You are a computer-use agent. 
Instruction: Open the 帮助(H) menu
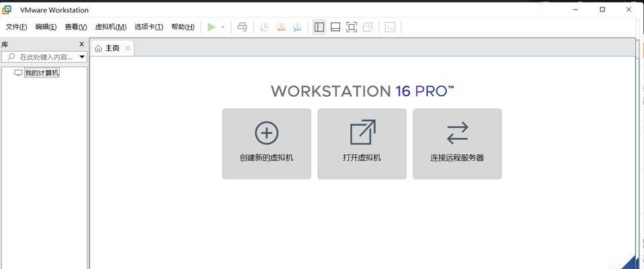[x=183, y=27]
